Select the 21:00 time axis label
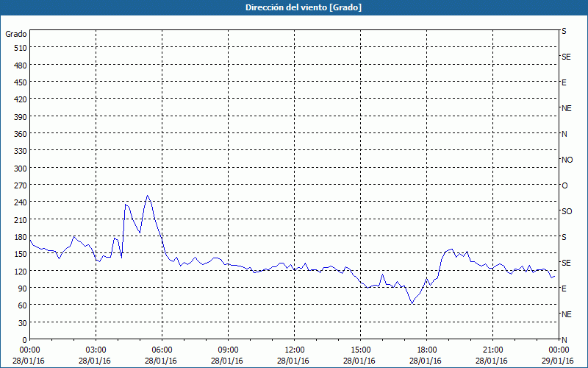Image resolution: width=588 pixels, height=368 pixels. point(492,350)
